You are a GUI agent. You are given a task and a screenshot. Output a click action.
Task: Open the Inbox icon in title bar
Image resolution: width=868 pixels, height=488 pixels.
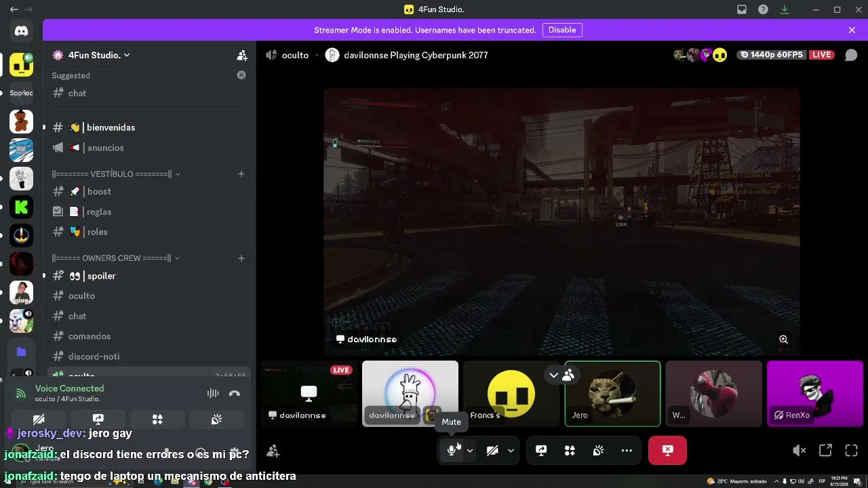pyautogui.click(x=742, y=9)
